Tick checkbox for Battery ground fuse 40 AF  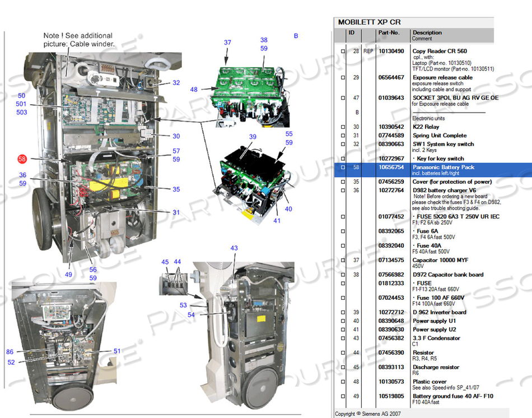tap(343, 396)
